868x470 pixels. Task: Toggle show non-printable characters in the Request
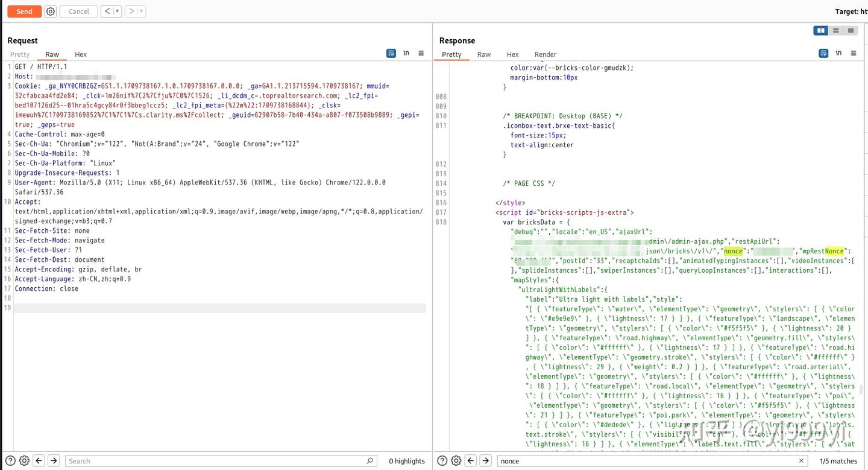pyautogui.click(x=406, y=52)
